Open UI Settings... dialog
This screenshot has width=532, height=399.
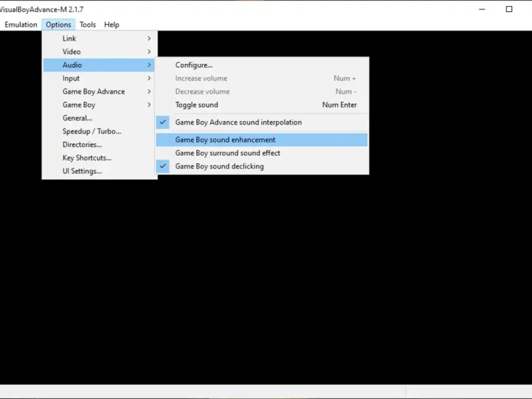pos(99,171)
